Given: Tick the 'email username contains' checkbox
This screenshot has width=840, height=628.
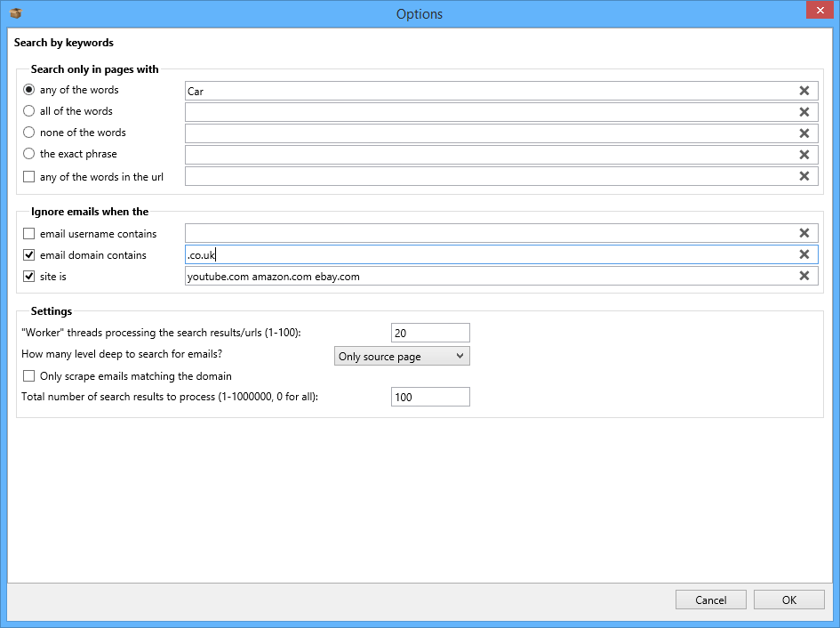Looking at the screenshot, I should (x=29, y=234).
